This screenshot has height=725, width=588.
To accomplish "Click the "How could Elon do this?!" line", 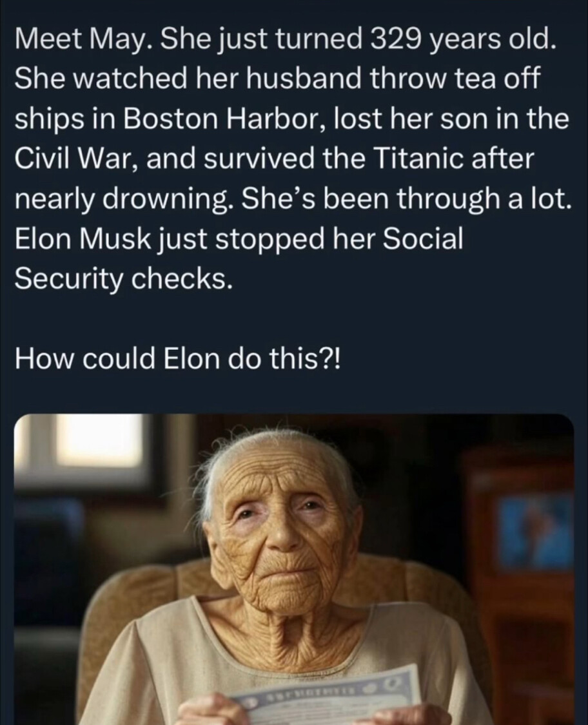I will pyautogui.click(x=180, y=357).
